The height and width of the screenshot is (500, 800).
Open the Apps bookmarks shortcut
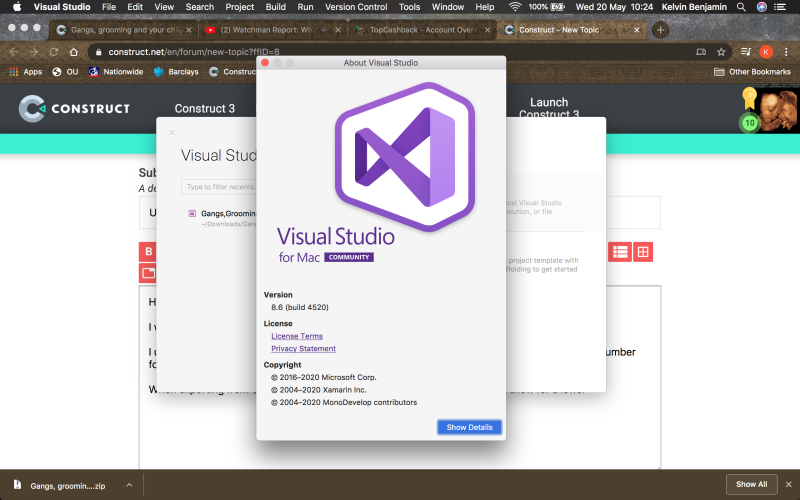pos(26,72)
